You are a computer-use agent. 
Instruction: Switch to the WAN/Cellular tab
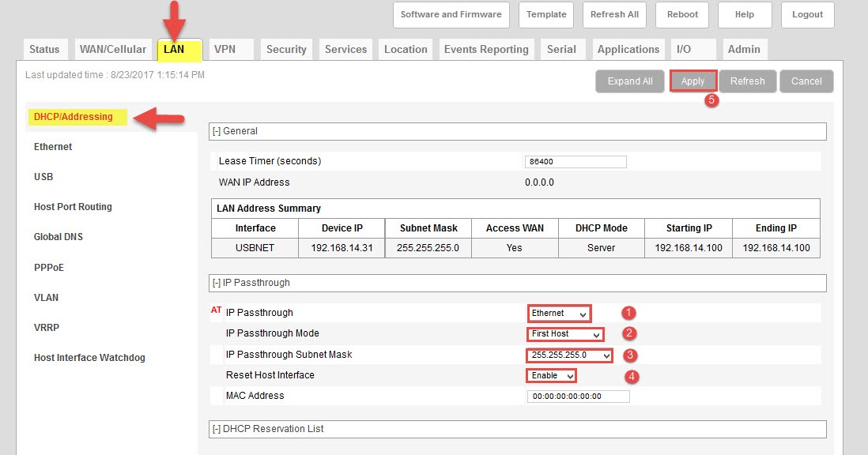click(x=112, y=48)
